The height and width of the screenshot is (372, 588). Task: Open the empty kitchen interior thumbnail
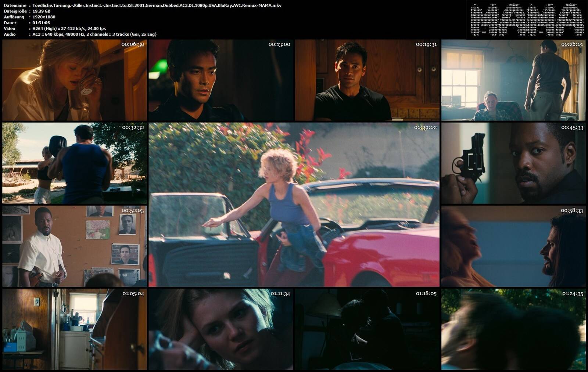(x=74, y=329)
